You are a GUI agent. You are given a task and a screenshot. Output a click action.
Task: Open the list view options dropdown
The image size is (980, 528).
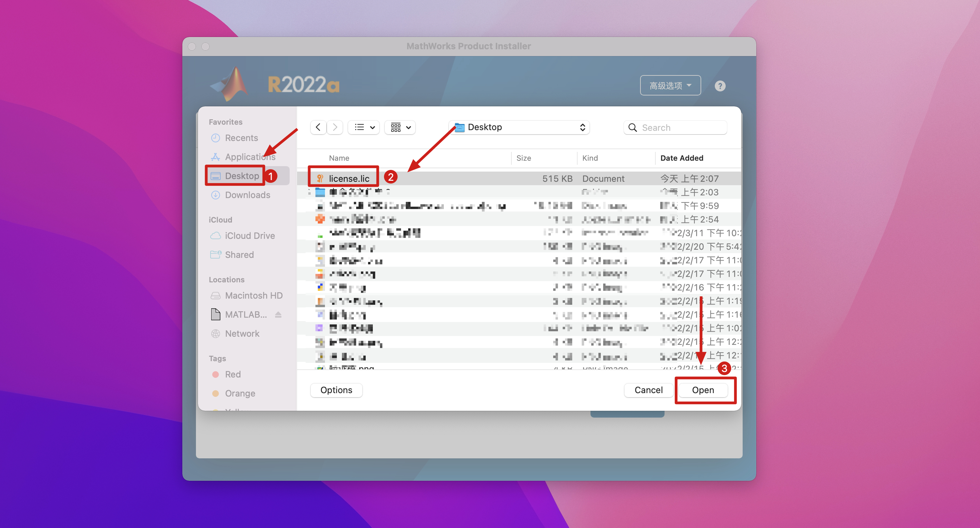[x=364, y=127]
